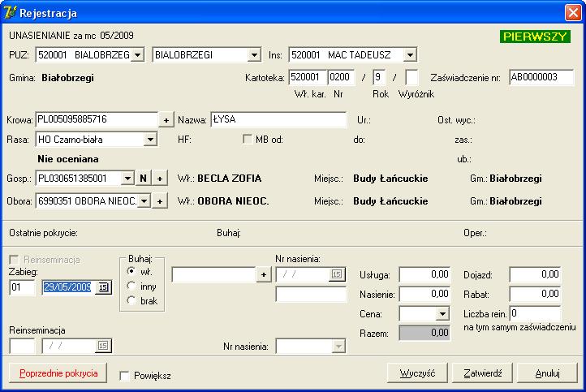This screenshot has height=392, width=586.
Task: Click plus button next to Obora dropdown
Action: tap(160, 201)
